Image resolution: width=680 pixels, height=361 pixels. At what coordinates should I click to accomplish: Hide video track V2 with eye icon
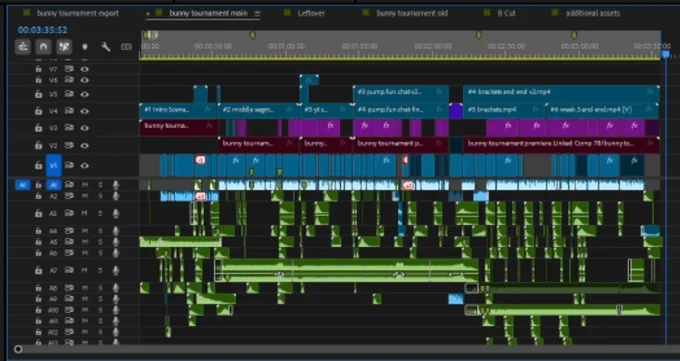(x=85, y=145)
